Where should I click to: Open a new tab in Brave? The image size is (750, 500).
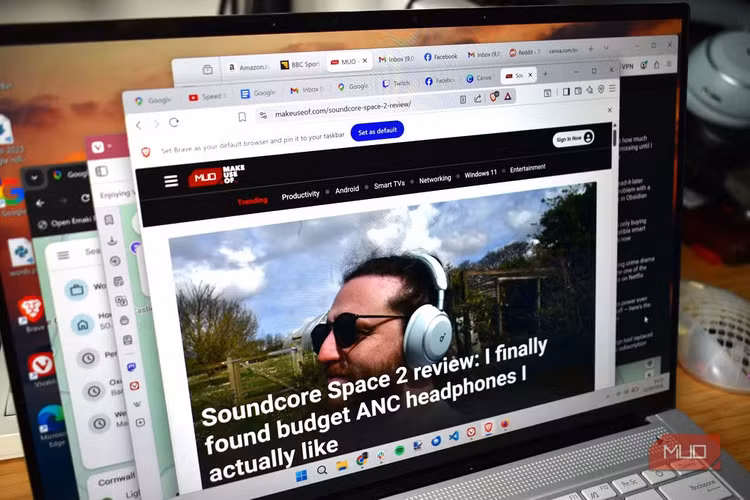(545, 74)
